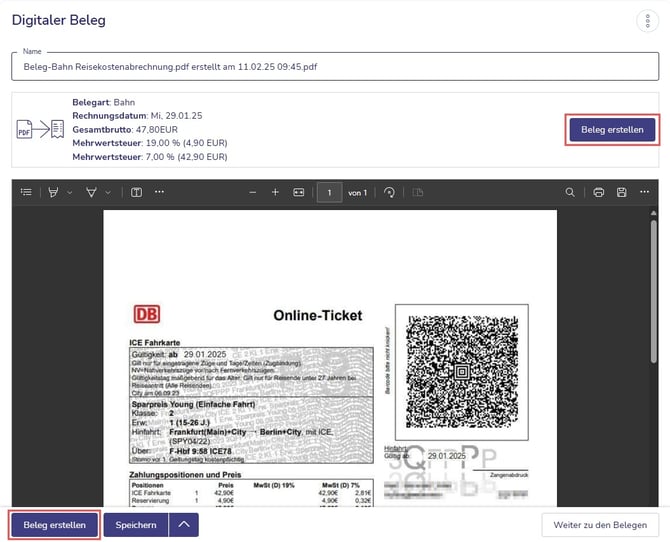Rotate the PDF page
Screen dimensions: 670x542
389,192
